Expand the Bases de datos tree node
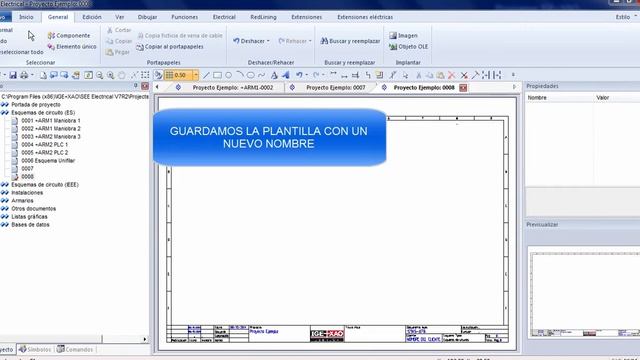The height and width of the screenshot is (360, 640). 4,225
